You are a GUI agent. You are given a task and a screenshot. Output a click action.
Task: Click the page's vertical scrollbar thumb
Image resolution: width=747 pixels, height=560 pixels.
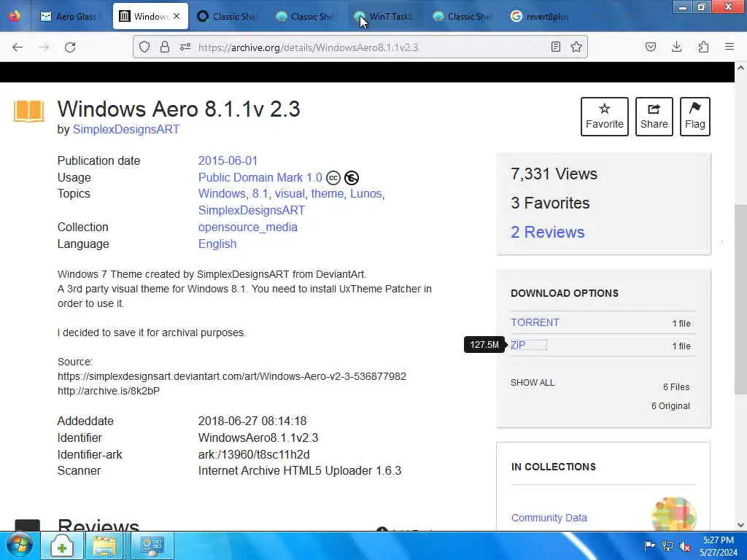tap(740, 299)
